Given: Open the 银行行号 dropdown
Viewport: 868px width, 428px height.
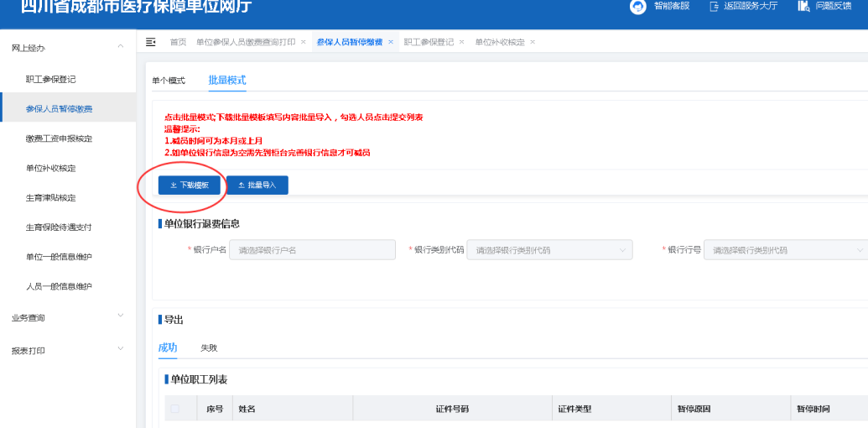Looking at the screenshot, I should [x=786, y=250].
